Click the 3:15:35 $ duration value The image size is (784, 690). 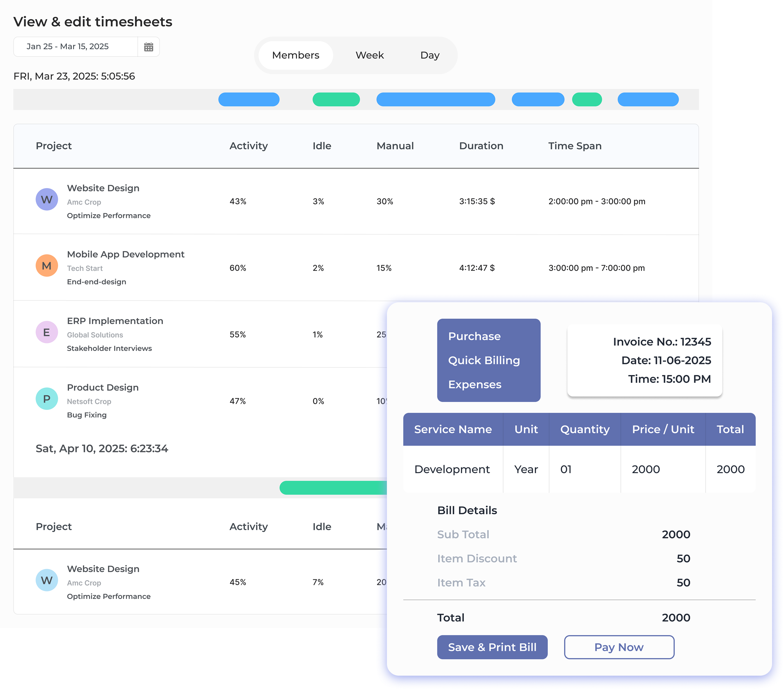(477, 201)
